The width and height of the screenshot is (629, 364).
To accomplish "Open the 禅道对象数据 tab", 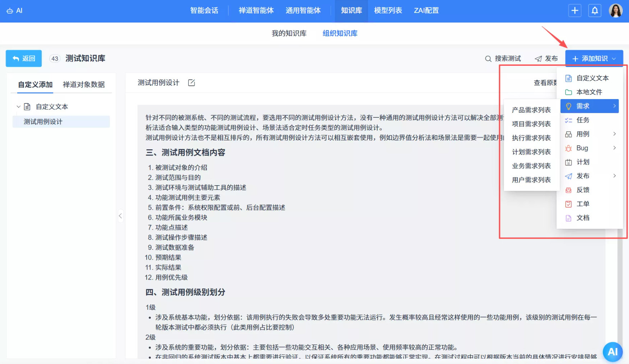I will (84, 85).
